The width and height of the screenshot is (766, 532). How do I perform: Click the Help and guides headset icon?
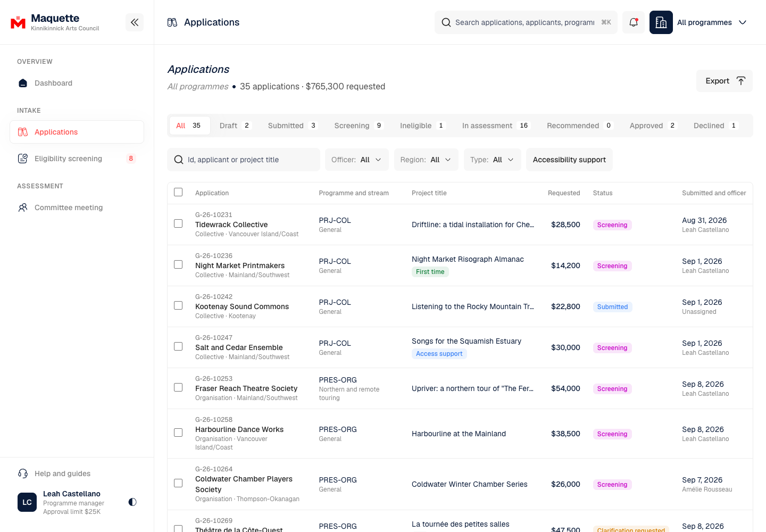(23, 473)
